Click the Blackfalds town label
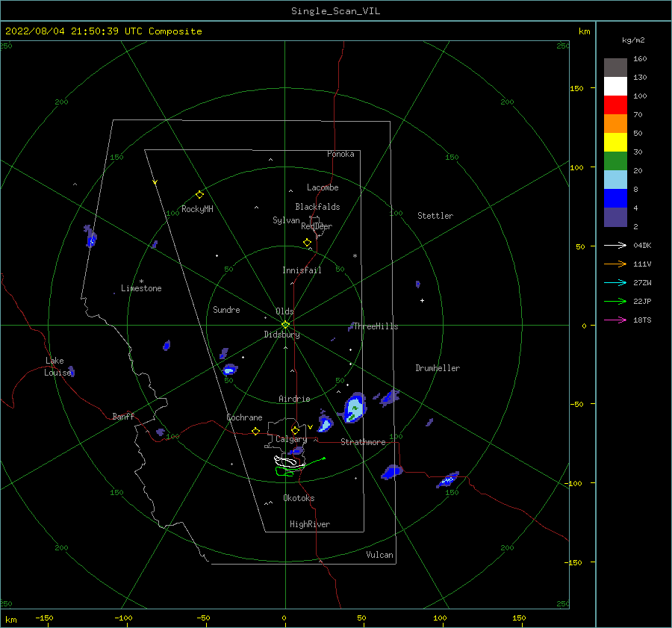The height and width of the screenshot is (628, 672). (317, 207)
